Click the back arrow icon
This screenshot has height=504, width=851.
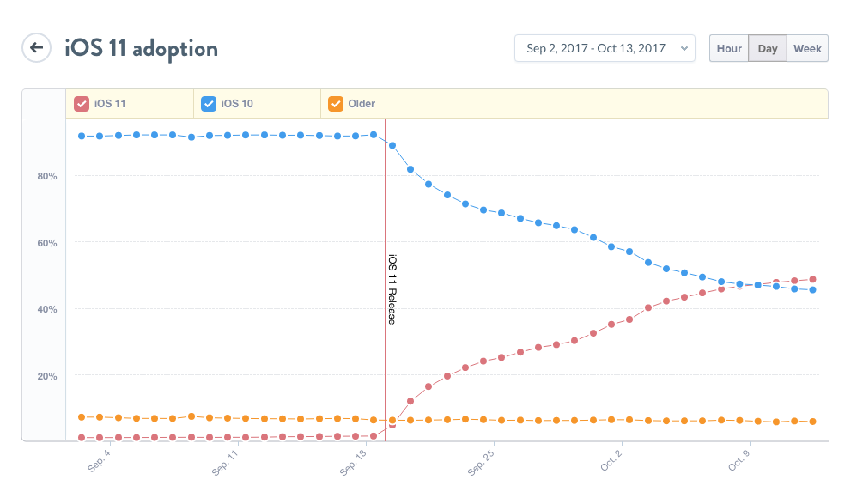tap(36, 48)
